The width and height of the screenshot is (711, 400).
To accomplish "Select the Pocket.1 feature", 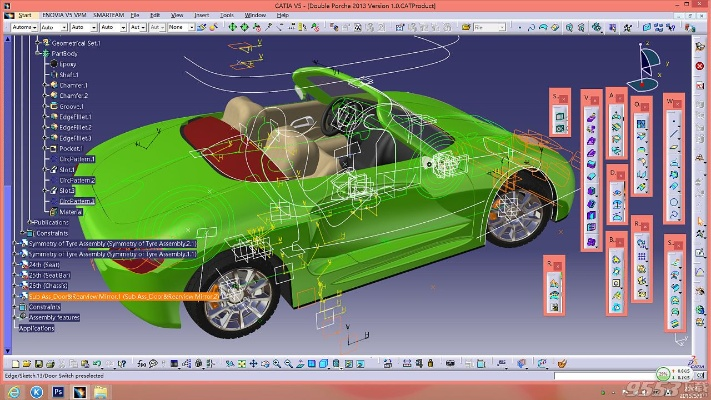I will click(70, 148).
